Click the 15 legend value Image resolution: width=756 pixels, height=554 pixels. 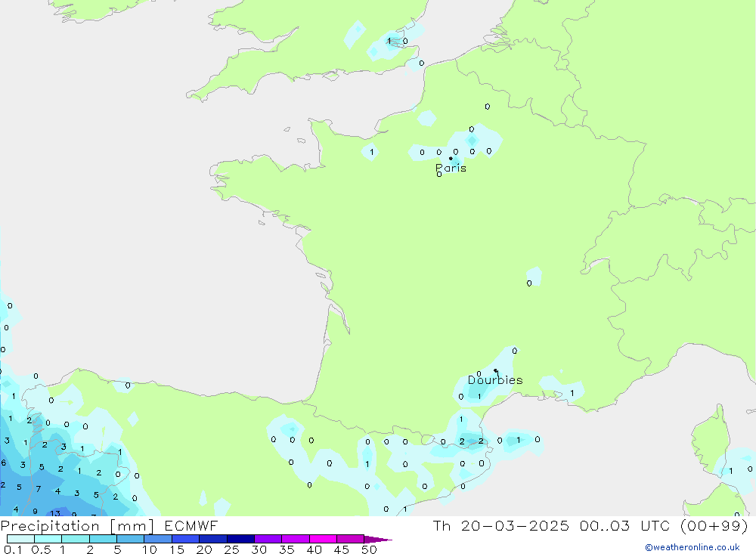[177, 549]
